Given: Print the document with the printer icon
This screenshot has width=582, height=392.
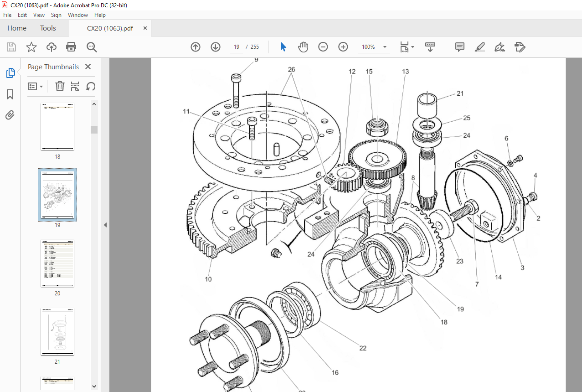Looking at the screenshot, I should coord(71,47).
